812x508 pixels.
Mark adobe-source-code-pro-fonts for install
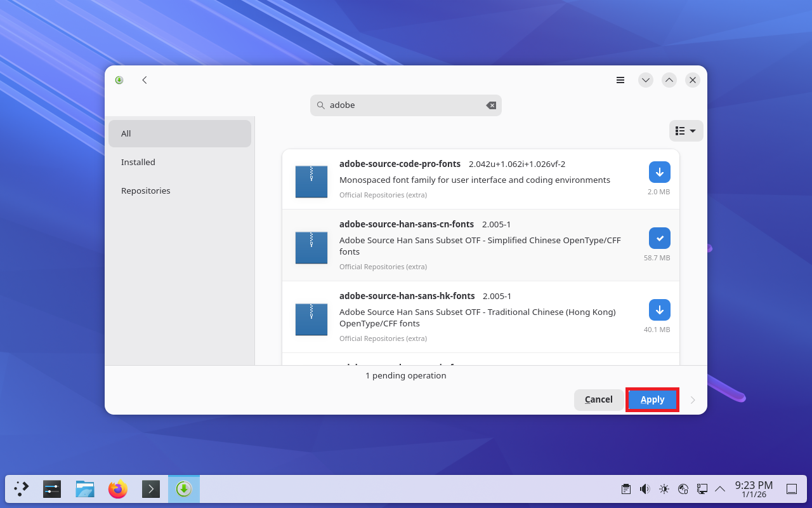point(659,172)
